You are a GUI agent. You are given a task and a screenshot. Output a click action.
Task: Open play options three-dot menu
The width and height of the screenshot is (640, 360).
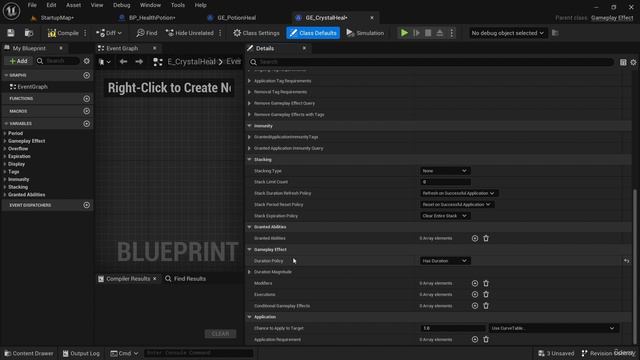(451, 33)
